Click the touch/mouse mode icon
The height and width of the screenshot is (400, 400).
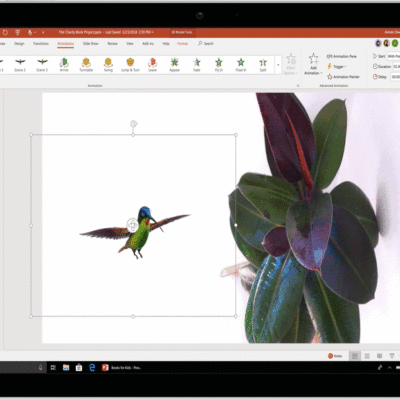[x=30, y=32]
